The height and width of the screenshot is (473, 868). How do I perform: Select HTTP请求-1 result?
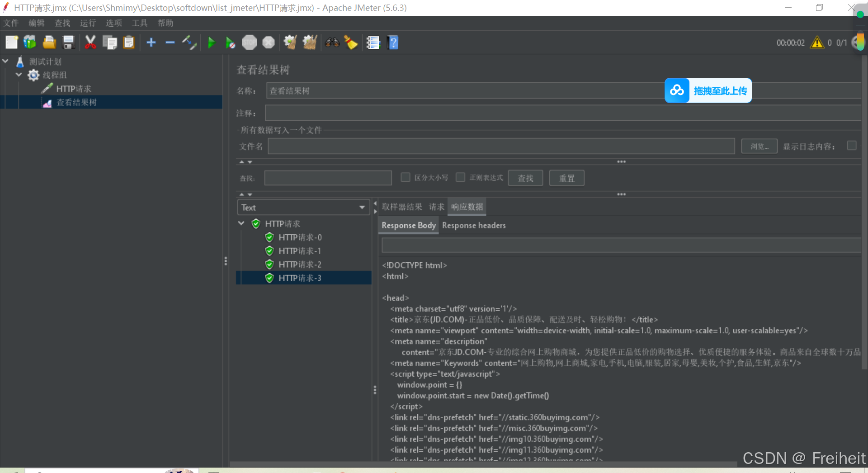(300, 251)
